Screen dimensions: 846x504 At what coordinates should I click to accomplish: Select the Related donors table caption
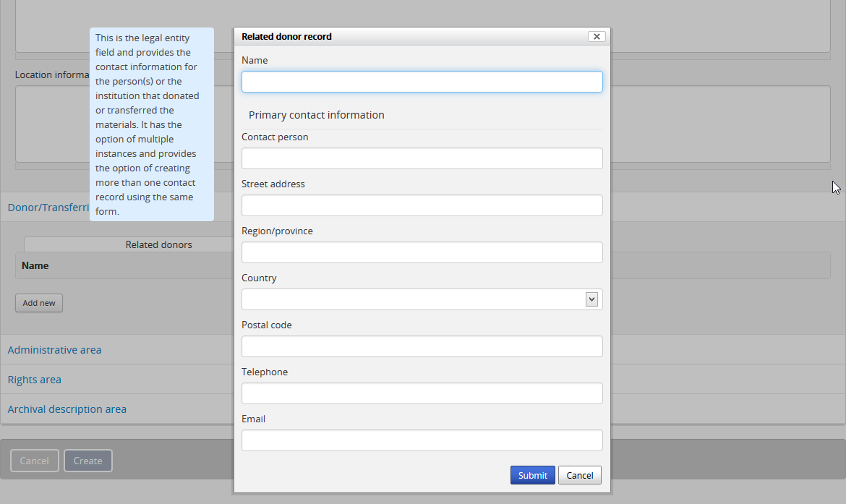(x=158, y=244)
